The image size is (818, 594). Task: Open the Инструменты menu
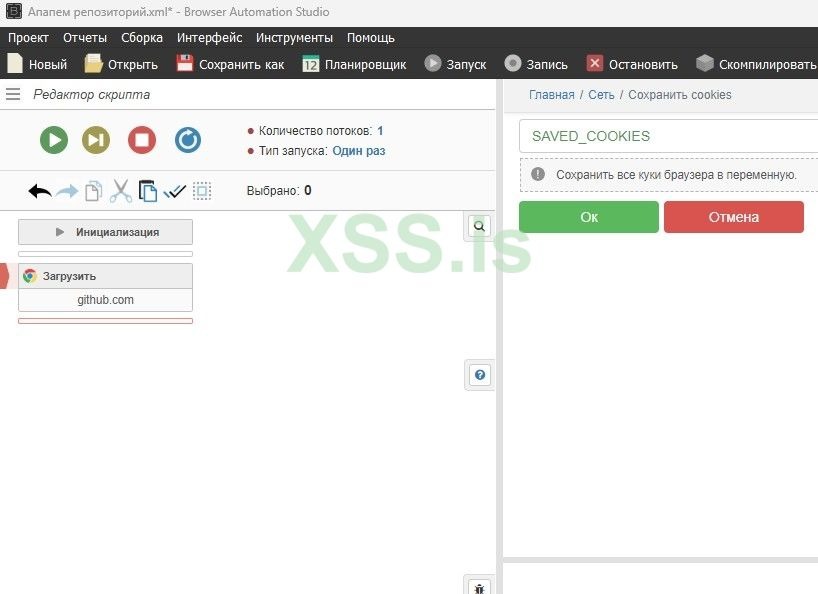point(294,38)
